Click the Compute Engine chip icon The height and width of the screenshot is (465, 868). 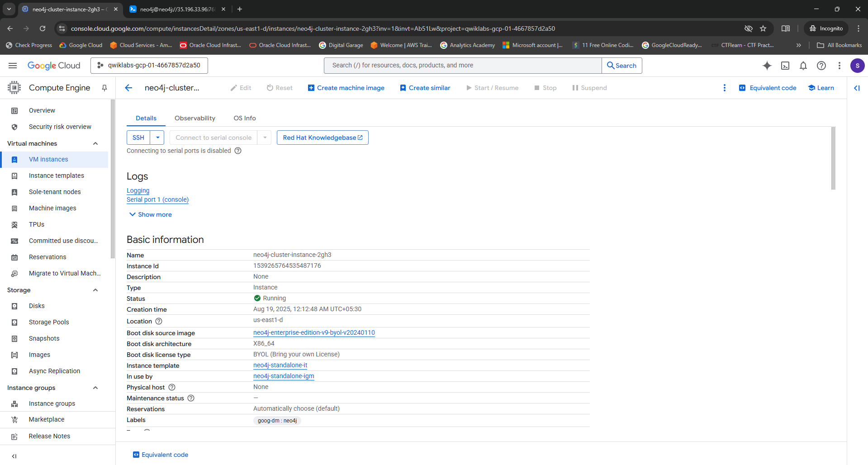14,88
